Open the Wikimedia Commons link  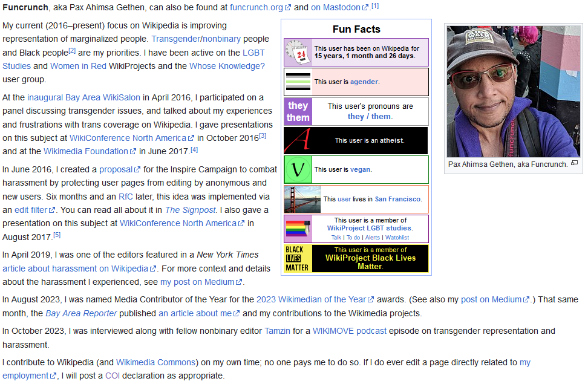click(x=155, y=363)
